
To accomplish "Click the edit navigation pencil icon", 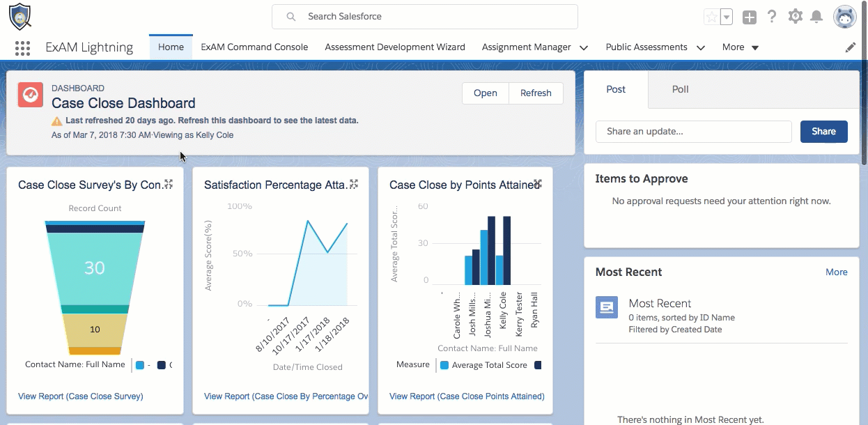I will point(851,47).
